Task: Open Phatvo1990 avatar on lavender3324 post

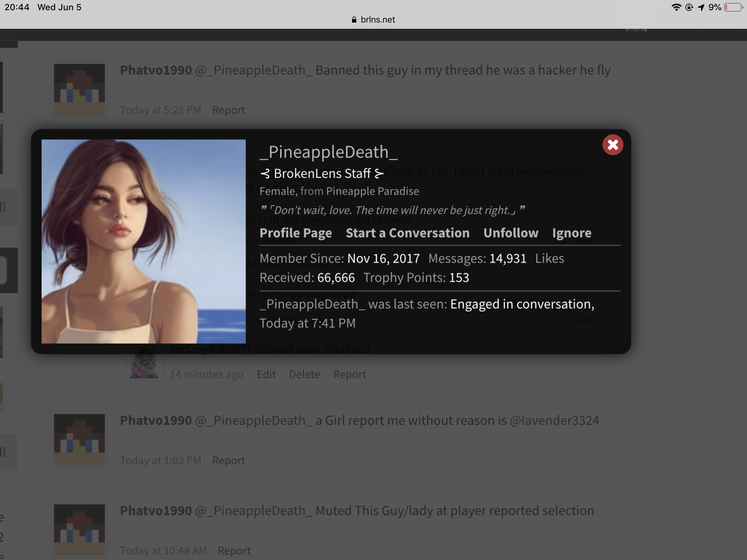Action: [x=80, y=439]
